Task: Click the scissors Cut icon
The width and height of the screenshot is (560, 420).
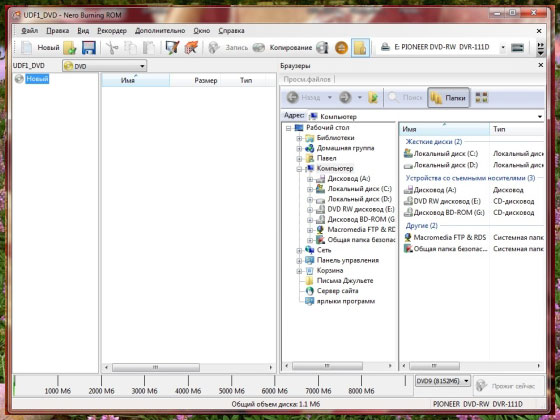Action: (x=112, y=48)
